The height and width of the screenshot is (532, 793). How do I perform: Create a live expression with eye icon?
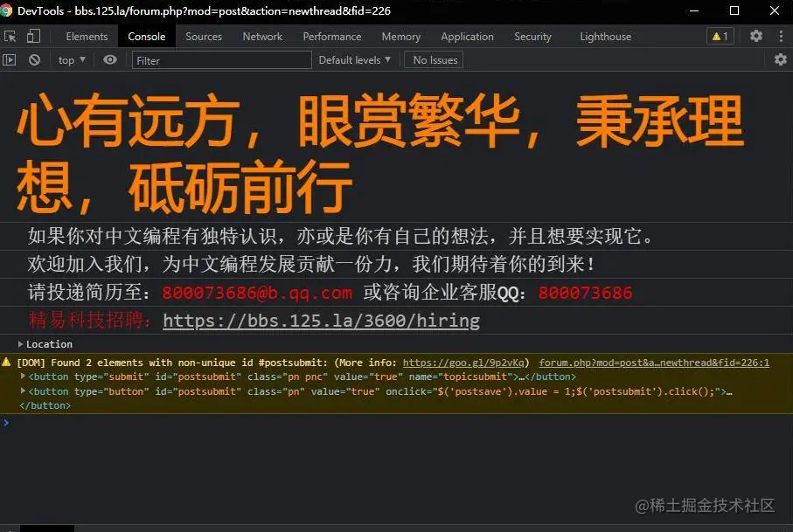pyautogui.click(x=108, y=59)
